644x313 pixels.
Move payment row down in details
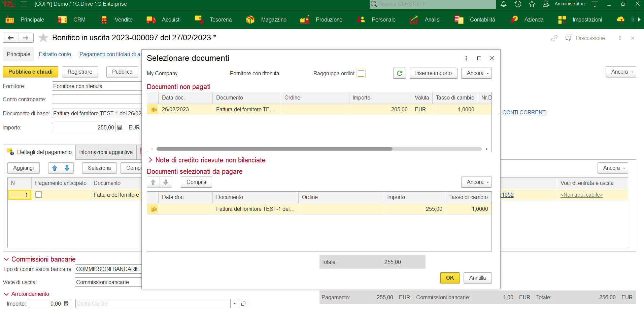coord(67,168)
